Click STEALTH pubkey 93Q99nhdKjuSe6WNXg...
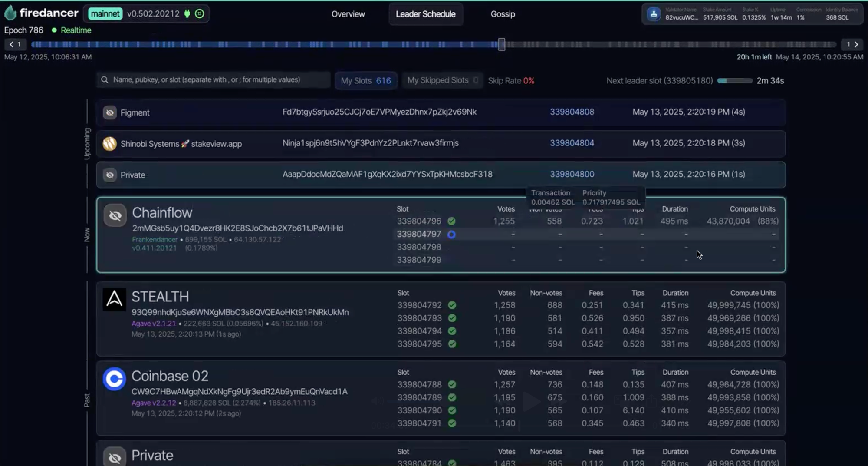Image resolution: width=868 pixels, height=466 pixels. pos(240,312)
